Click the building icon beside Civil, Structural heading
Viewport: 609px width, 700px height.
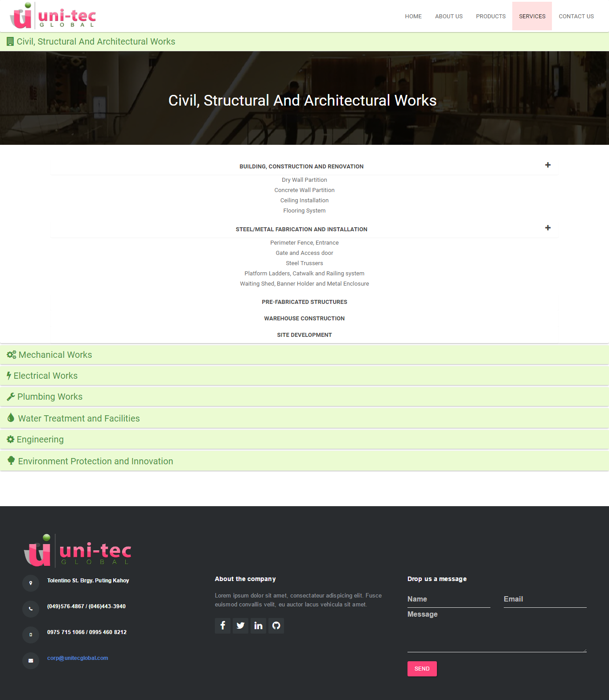10,41
